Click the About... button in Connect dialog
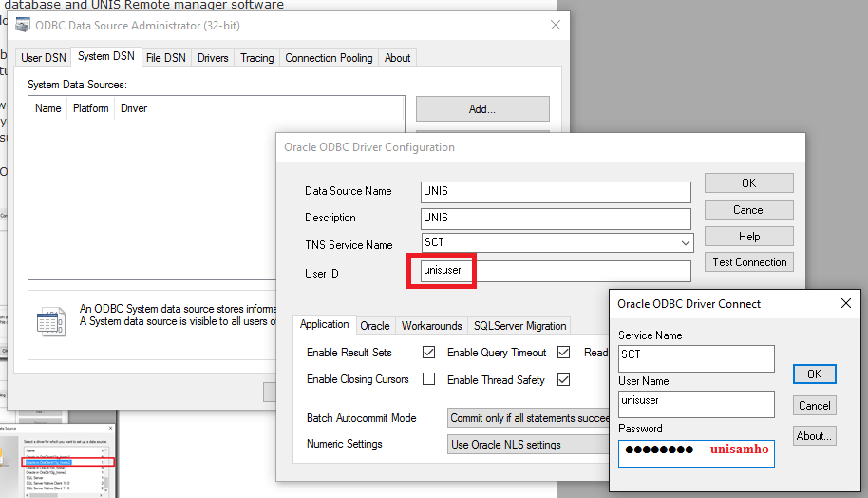The image size is (868, 498). (814, 436)
